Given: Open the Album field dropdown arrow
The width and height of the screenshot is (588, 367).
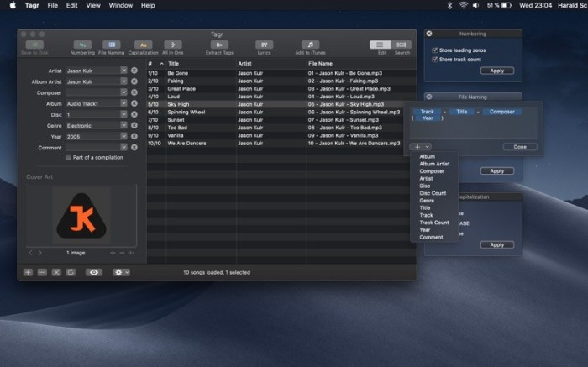Looking at the screenshot, I should click(x=123, y=103).
